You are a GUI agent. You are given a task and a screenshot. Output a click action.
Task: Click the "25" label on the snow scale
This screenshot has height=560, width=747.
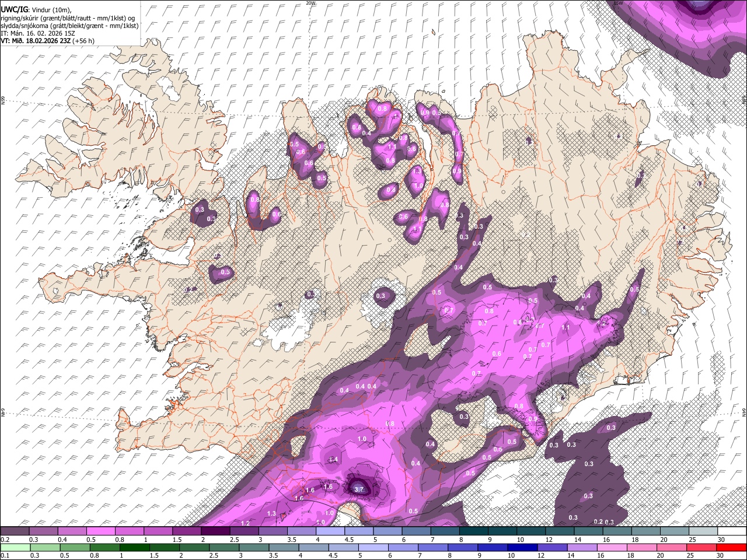[x=693, y=540]
